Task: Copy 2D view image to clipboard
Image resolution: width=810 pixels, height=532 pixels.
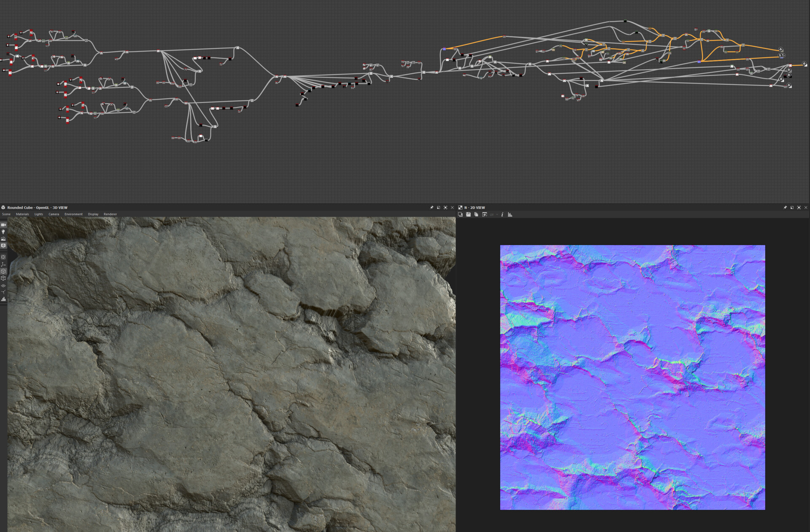Action: pos(476,215)
